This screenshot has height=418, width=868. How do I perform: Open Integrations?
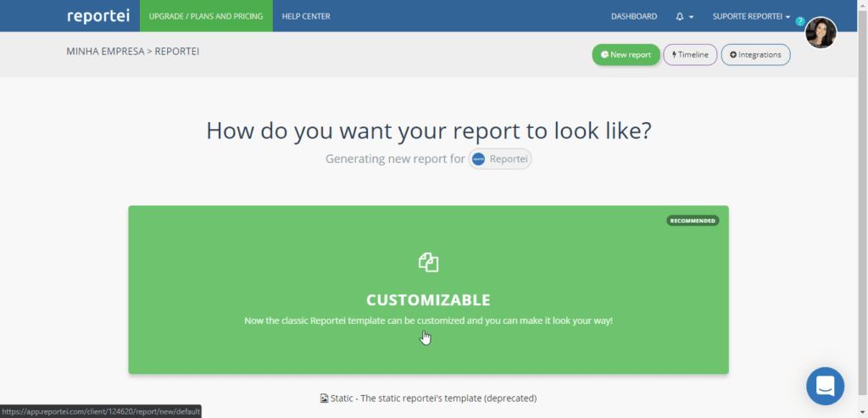tap(755, 55)
